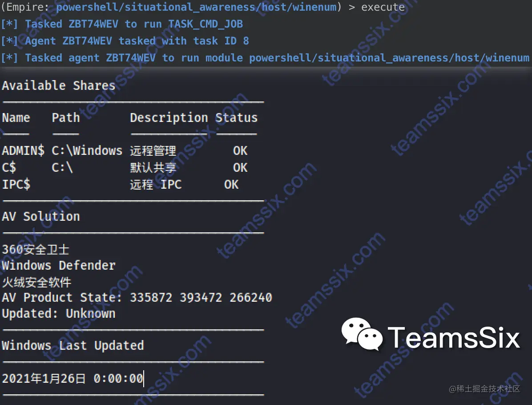The width and height of the screenshot is (532, 405).
Task: Click 'task ID 8' in the agent line
Action: 221,41
